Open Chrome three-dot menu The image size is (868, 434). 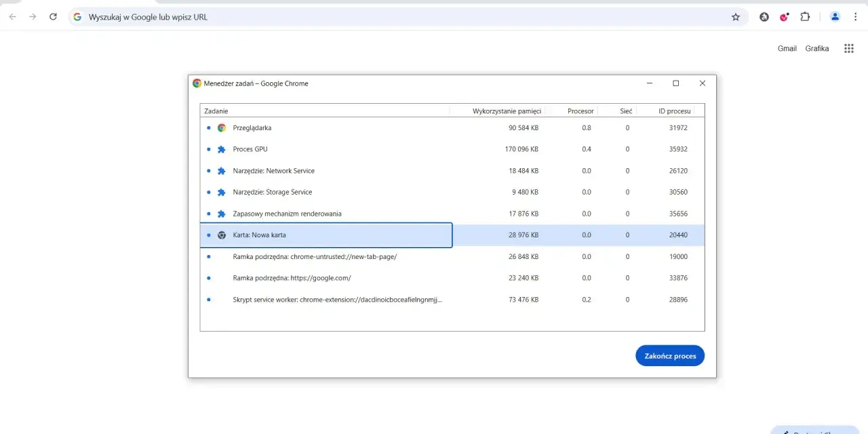tap(855, 17)
